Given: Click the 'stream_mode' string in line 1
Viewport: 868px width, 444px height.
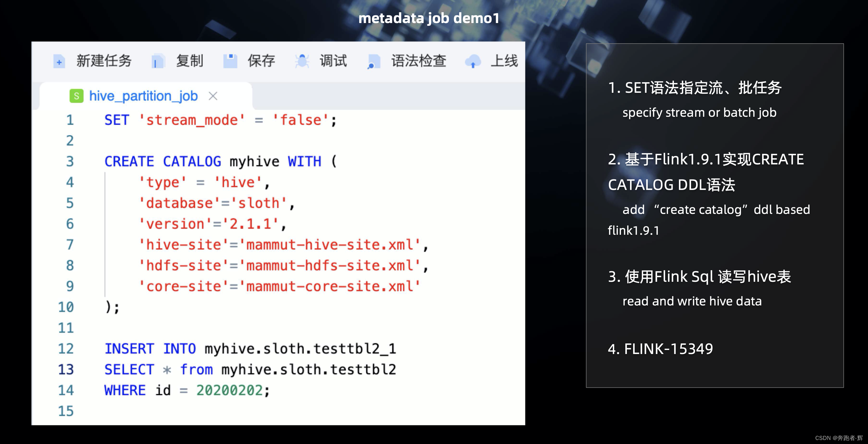Looking at the screenshot, I should 192,120.
